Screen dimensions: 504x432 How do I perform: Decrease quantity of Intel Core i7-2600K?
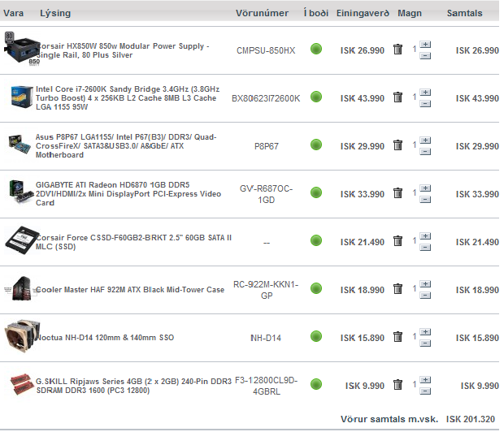click(x=425, y=103)
